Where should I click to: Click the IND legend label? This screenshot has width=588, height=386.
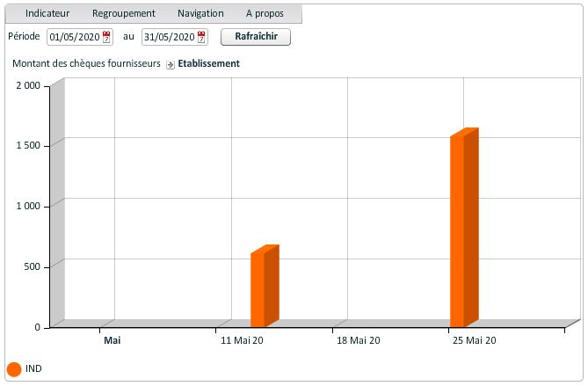pos(33,368)
